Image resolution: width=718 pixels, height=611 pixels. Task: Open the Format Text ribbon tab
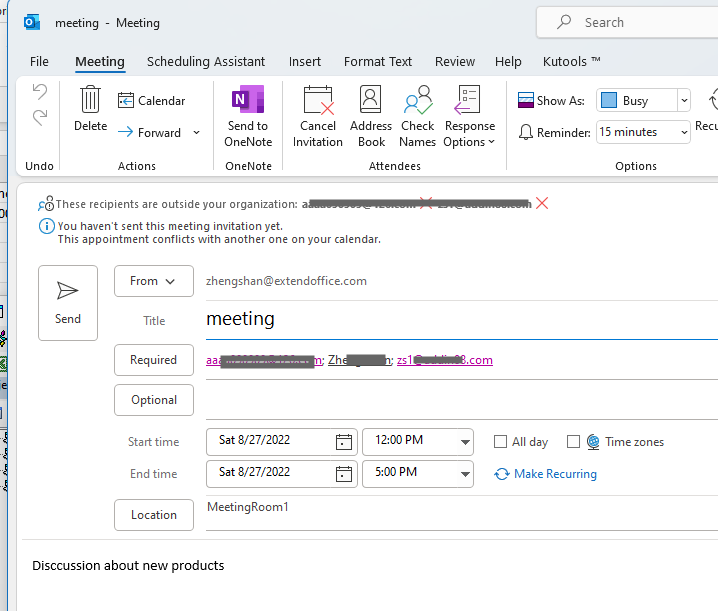(x=377, y=61)
